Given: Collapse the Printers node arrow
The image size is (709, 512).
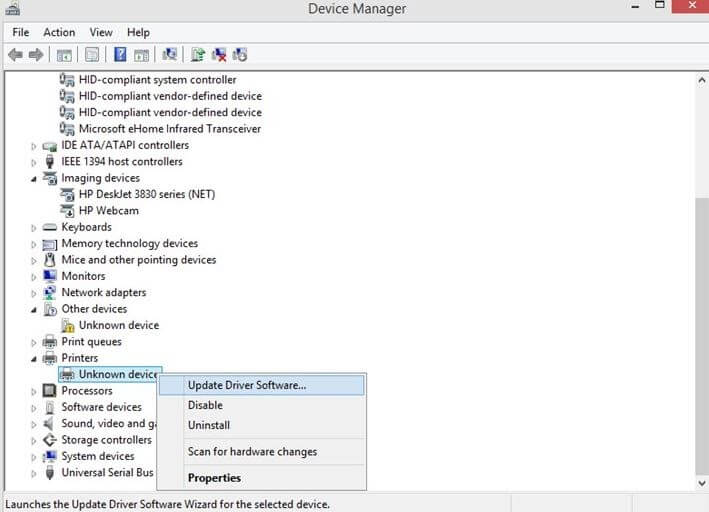Looking at the screenshot, I should pos(34,359).
